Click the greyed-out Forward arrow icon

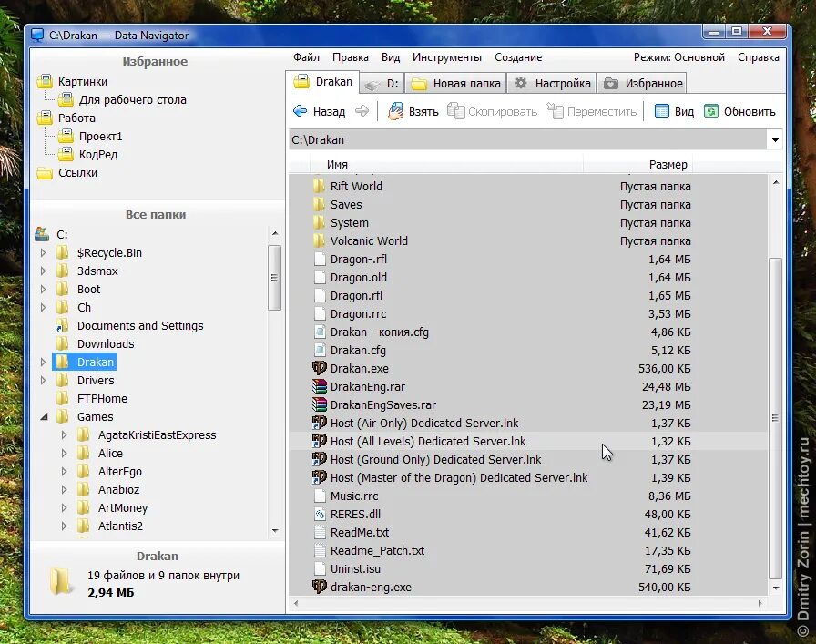362,111
